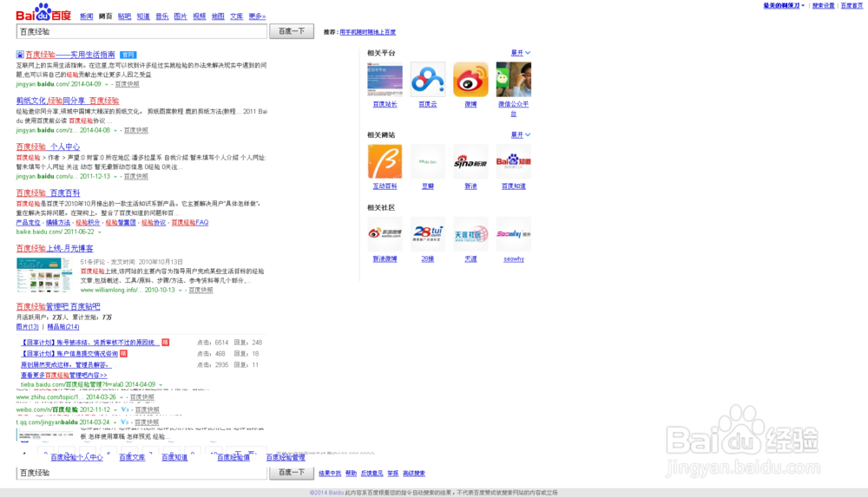Open 精品贴(214) link under Tieba result
The image size is (868, 497).
(63, 327)
